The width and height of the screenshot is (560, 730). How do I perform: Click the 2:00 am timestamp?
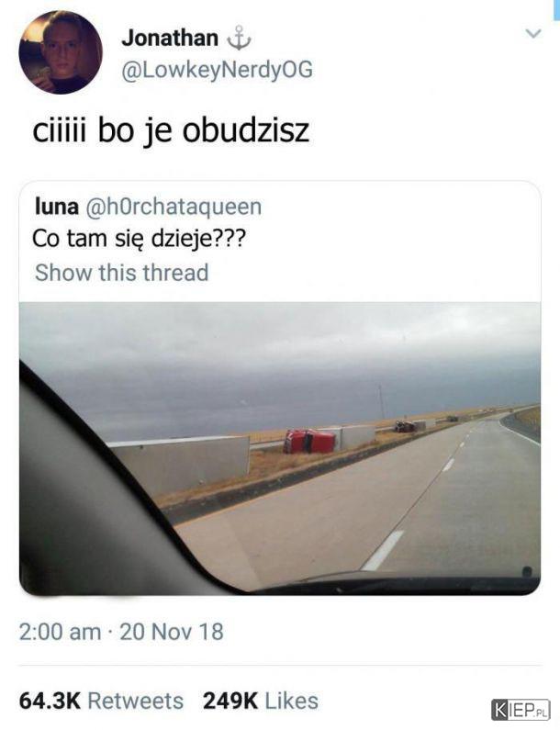[60, 632]
